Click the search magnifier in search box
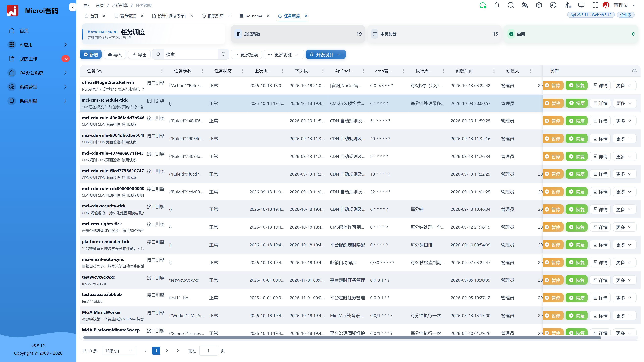644x362 pixels. [224, 54]
